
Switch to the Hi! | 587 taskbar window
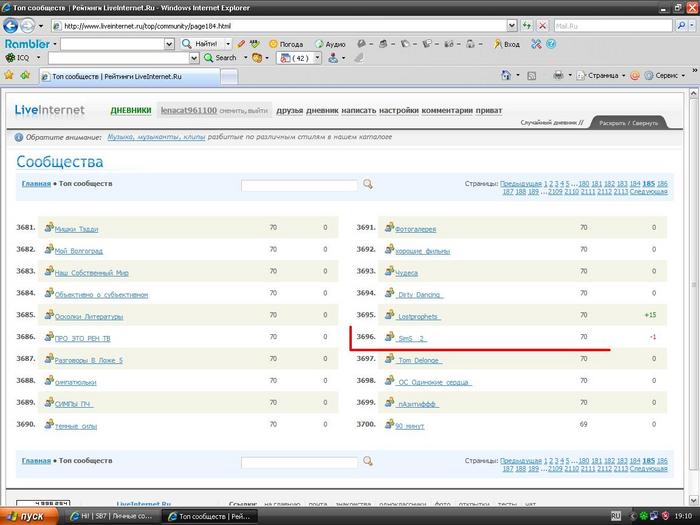point(112,516)
